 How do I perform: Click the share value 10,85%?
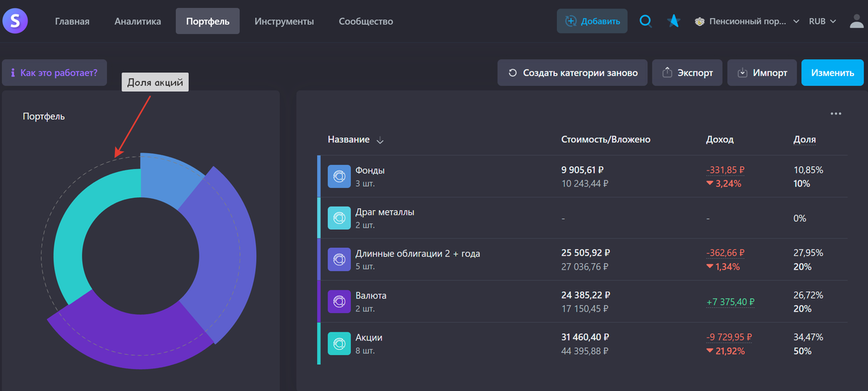click(x=809, y=171)
